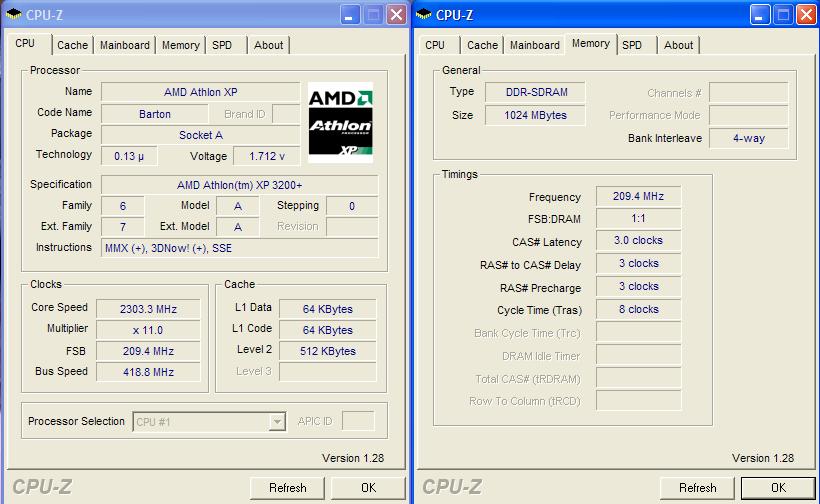Close the right CPU-Z window

tap(806, 15)
